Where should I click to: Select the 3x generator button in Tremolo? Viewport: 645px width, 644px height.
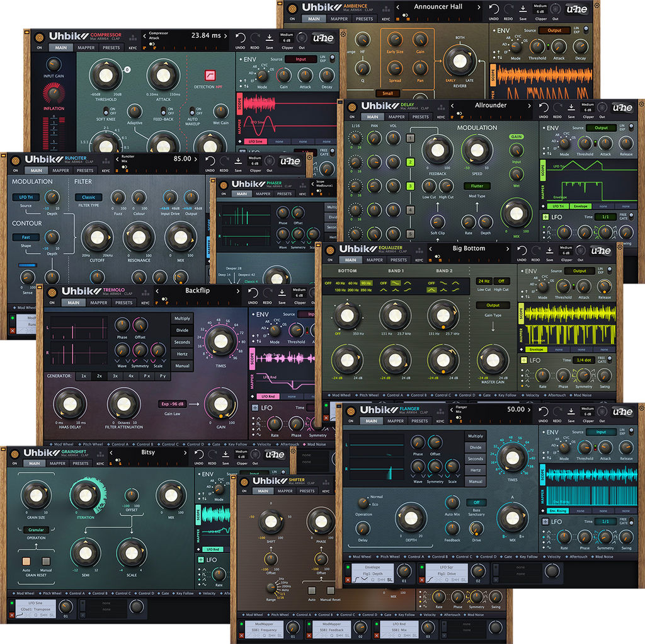click(x=115, y=376)
